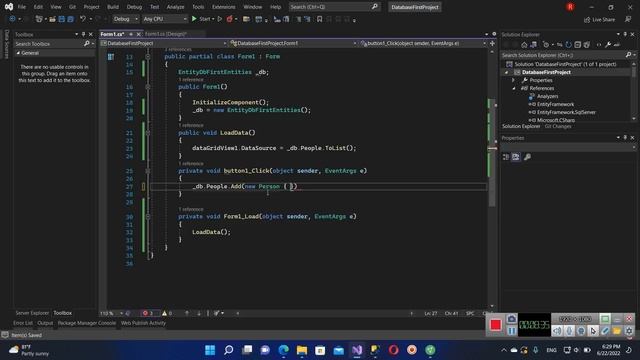
Task: Click the Visual Studio taskbar icon
Action: click(x=357, y=350)
